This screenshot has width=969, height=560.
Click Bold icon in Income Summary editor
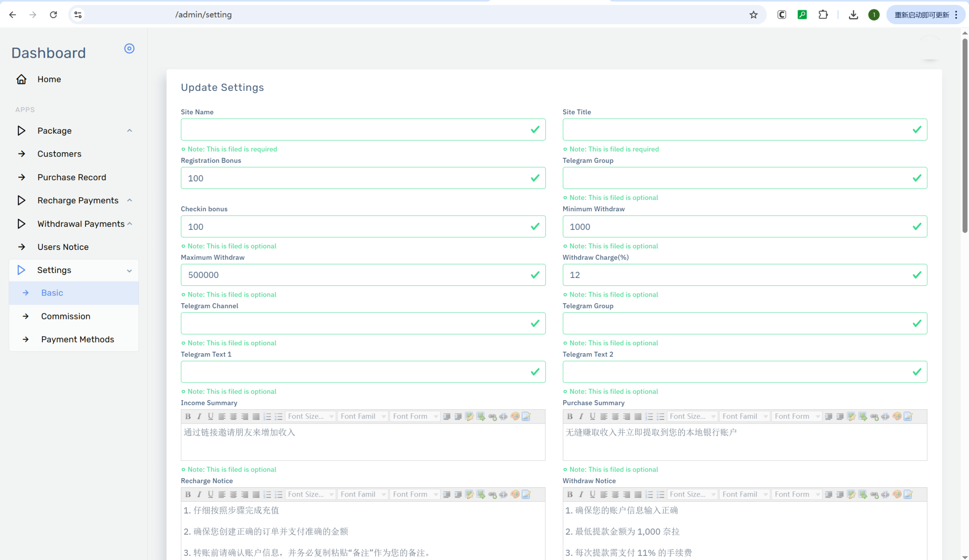[188, 416]
